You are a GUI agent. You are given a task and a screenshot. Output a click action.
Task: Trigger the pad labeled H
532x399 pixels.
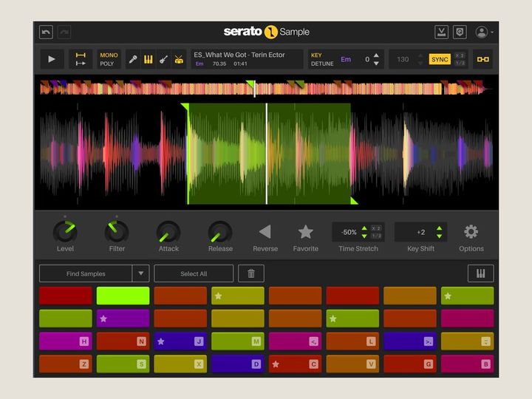(66, 341)
